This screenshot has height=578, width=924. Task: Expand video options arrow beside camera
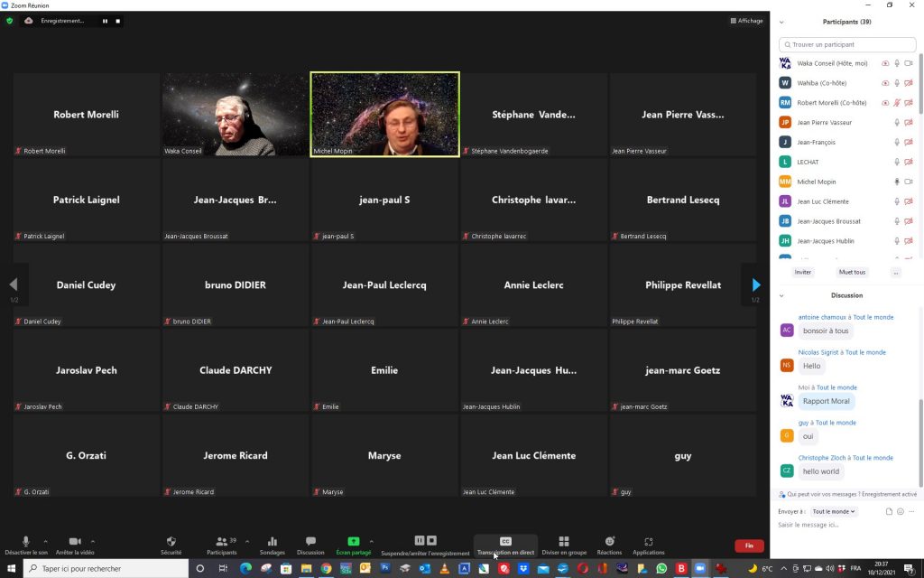click(x=93, y=541)
